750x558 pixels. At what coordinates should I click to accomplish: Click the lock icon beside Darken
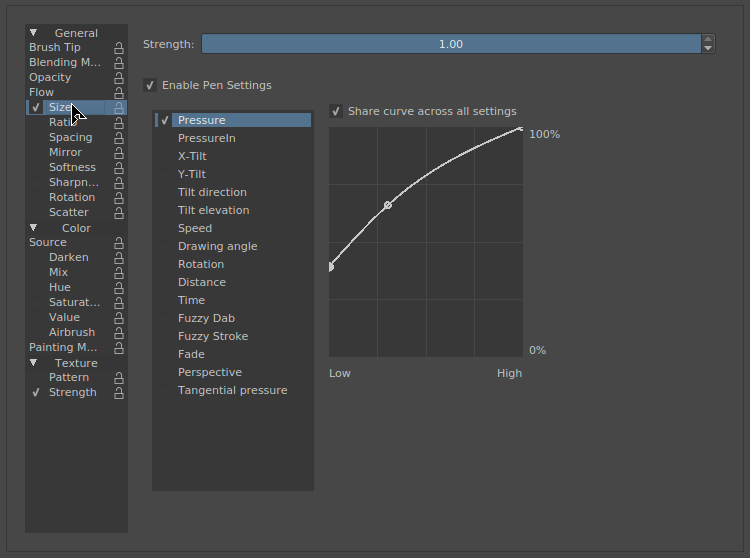pos(119,258)
